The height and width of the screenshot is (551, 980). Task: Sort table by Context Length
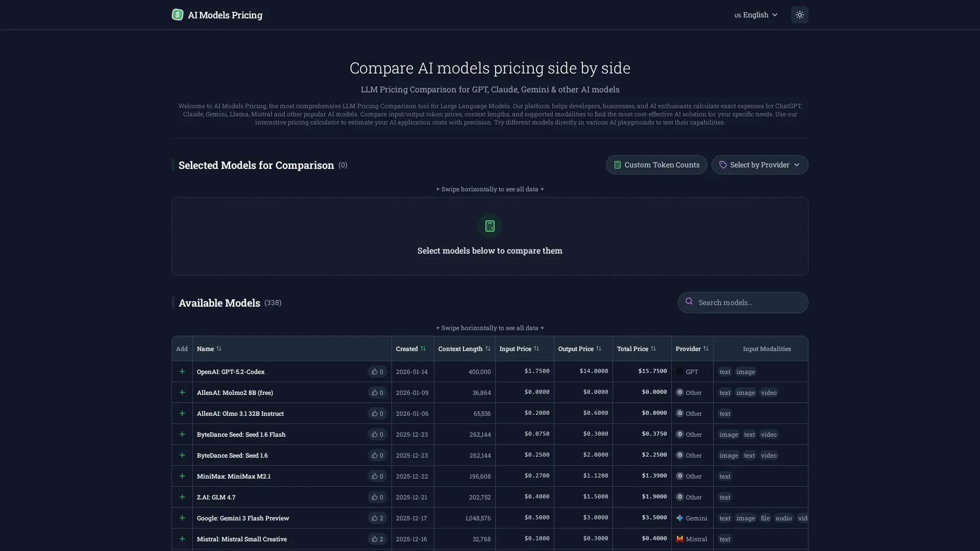point(464,349)
